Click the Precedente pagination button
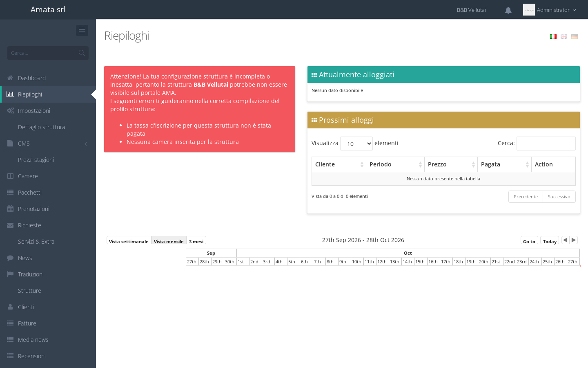Image resolution: width=588 pixels, height=368 pixels. (526, 197)
